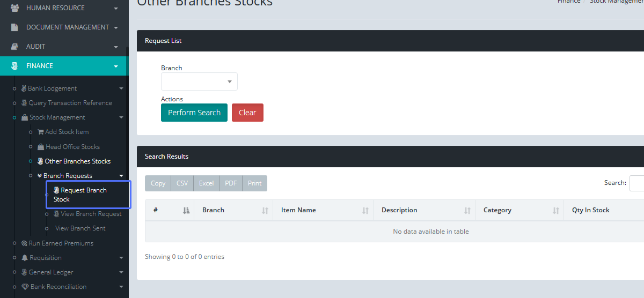This screenshot has height=298, width=644.
Task: Click the table Search input field
Action: (637, 183)
